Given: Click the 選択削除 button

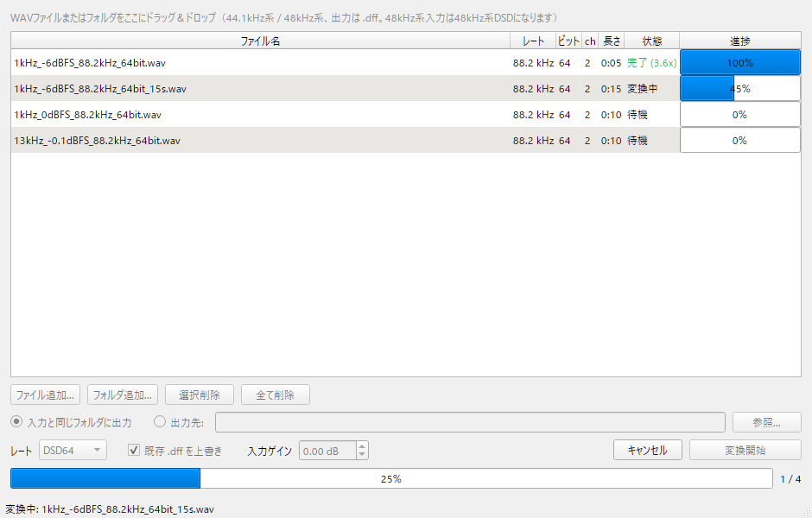Looking at the screenshot, I should (200, 395).
